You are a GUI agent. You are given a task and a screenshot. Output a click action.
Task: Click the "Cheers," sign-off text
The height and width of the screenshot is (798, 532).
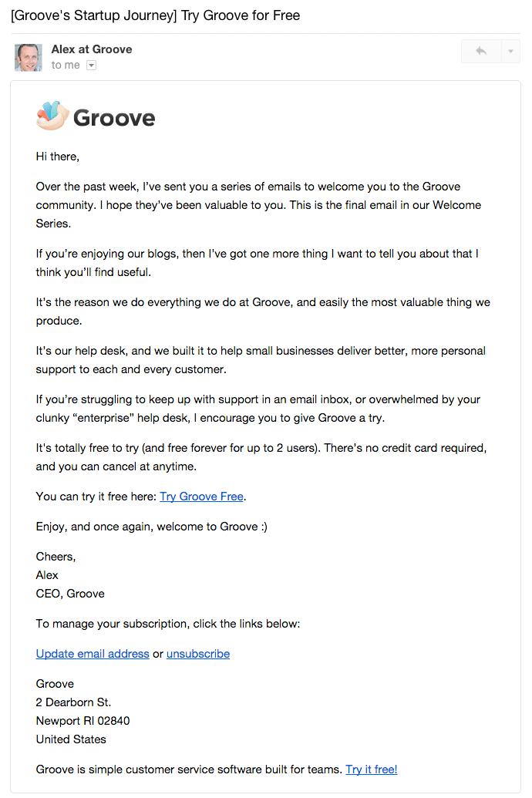point(56,557)
